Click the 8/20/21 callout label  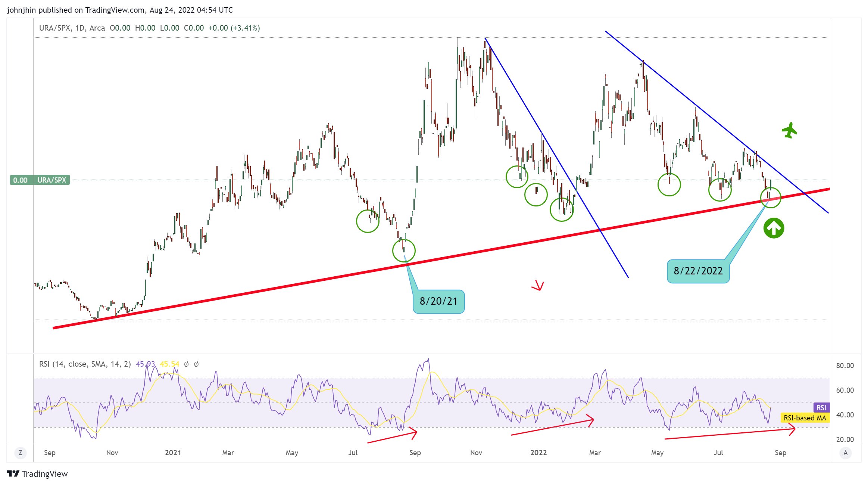438,301
